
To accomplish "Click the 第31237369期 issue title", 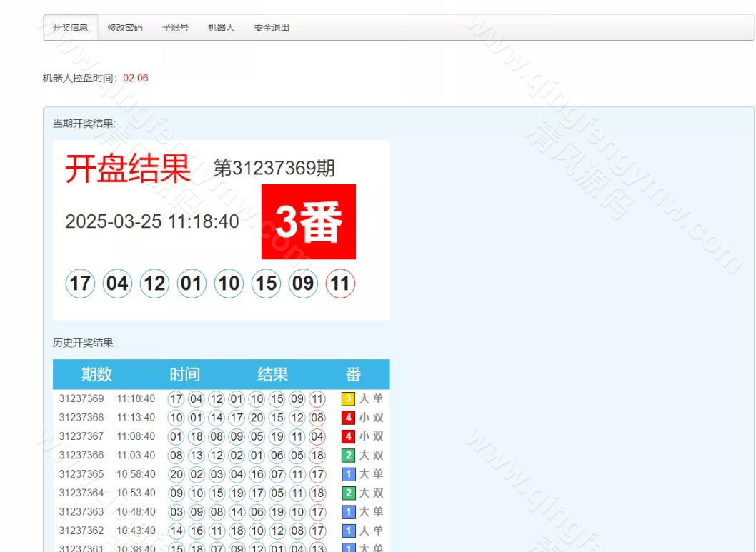I will pyautogui.click(x=274, y=169).
